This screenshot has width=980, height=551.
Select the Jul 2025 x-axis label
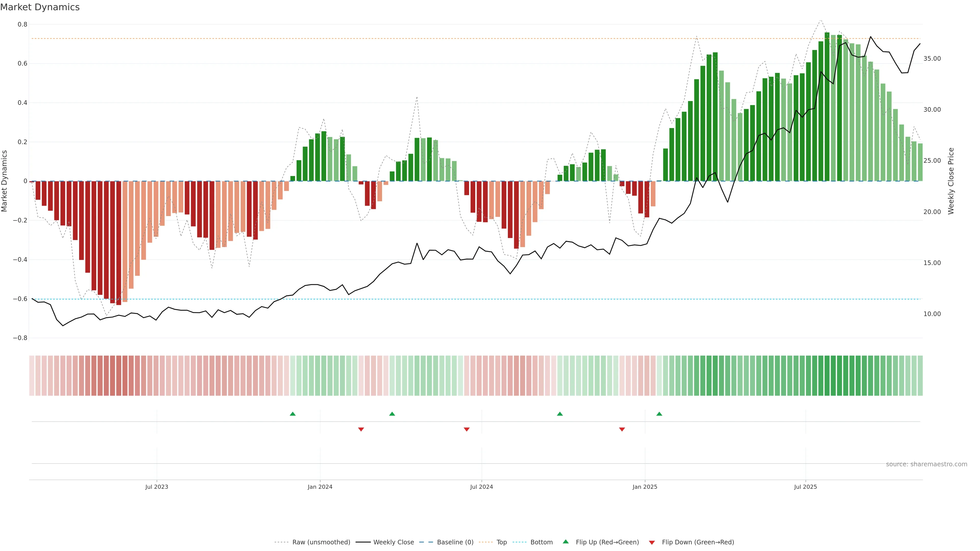805,487
